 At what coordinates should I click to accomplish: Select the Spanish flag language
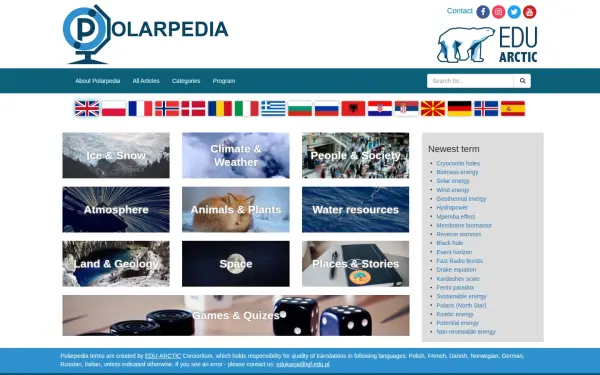click(x=513, y=108)
